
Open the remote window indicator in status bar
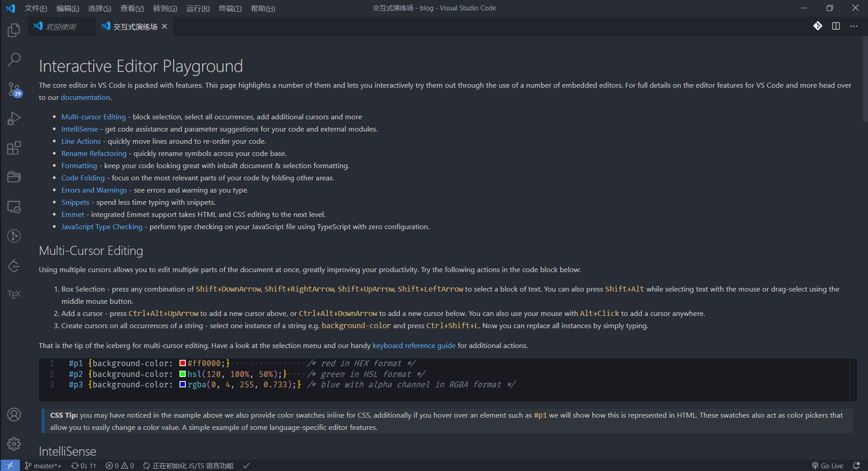(10, 466)
